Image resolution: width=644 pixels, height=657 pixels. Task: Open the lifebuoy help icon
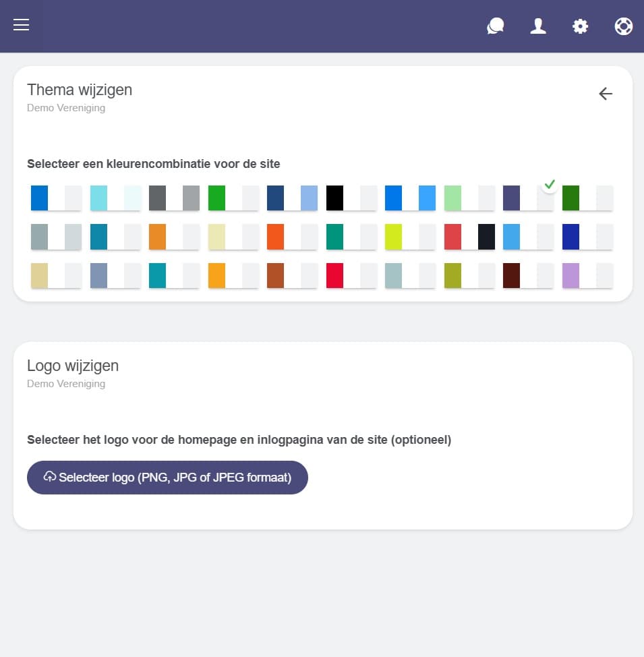(x=624, y=26)
